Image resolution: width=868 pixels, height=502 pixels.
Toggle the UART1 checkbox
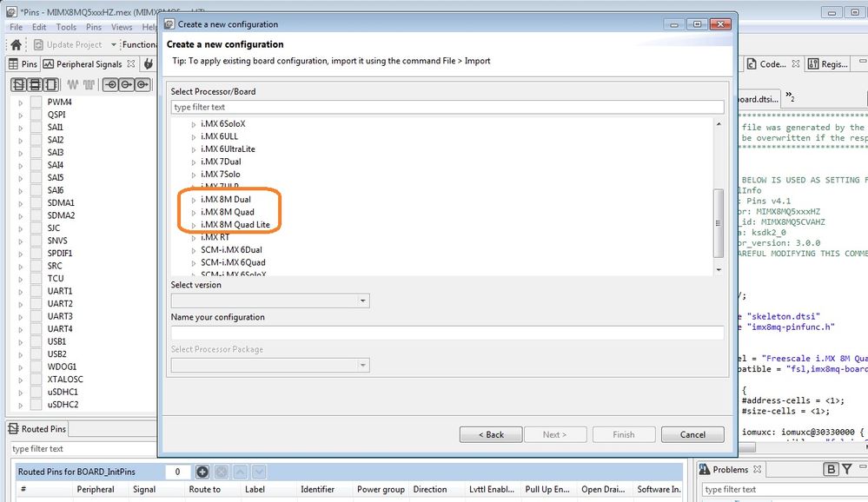pos(36,291)
